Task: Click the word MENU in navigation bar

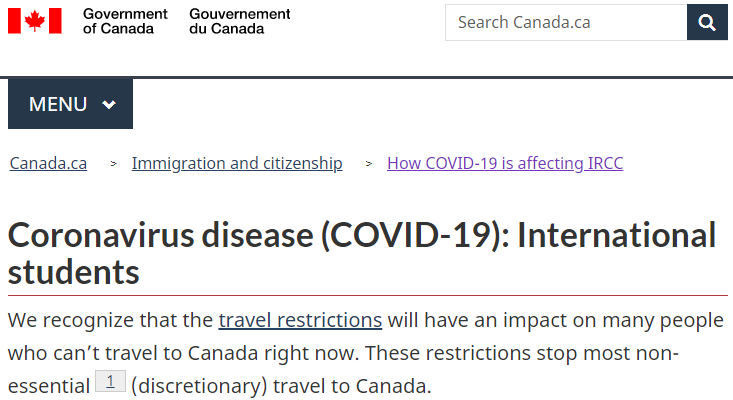Action: pyautogui.click(x=58, y=104)
